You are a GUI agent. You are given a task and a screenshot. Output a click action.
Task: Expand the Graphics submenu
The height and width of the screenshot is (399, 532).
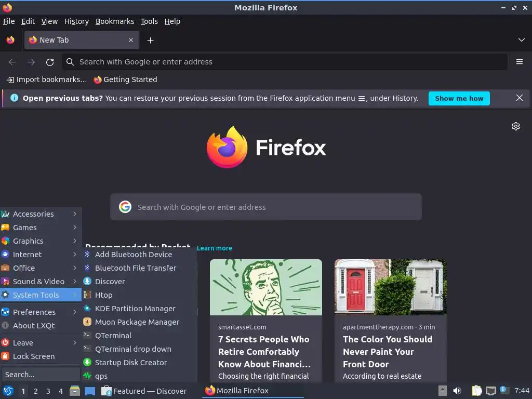41,241
